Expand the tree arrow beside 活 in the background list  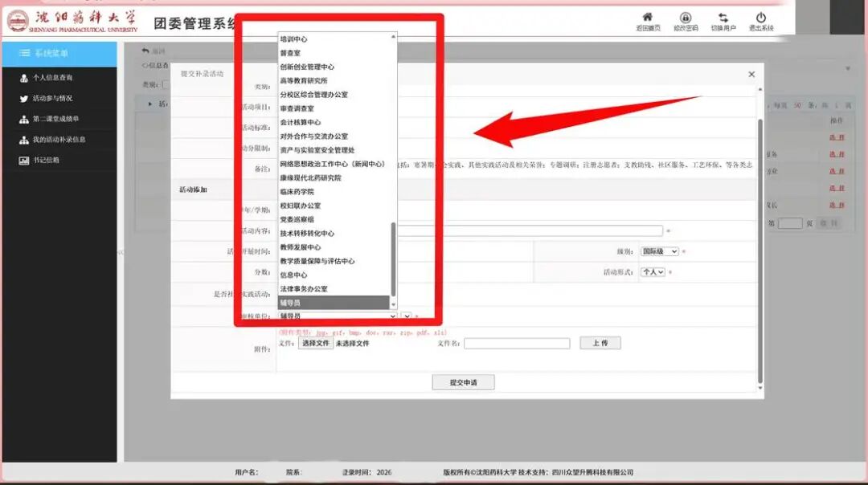point(150,104)
